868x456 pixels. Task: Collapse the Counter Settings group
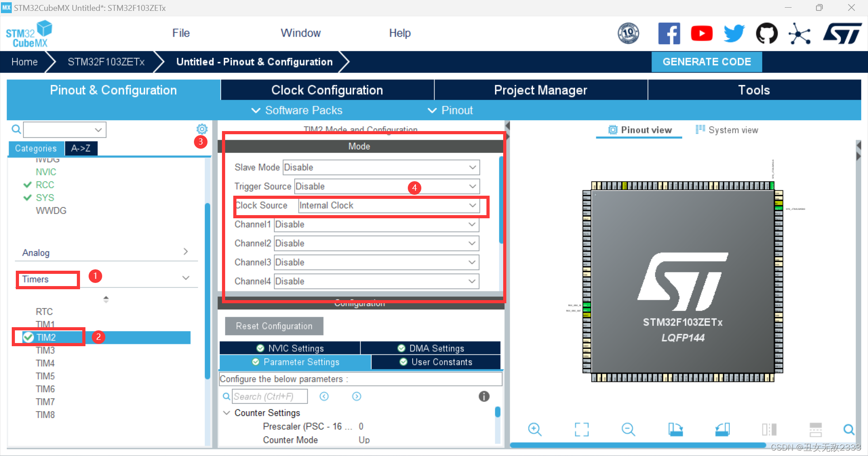click(x=227, y=413)
